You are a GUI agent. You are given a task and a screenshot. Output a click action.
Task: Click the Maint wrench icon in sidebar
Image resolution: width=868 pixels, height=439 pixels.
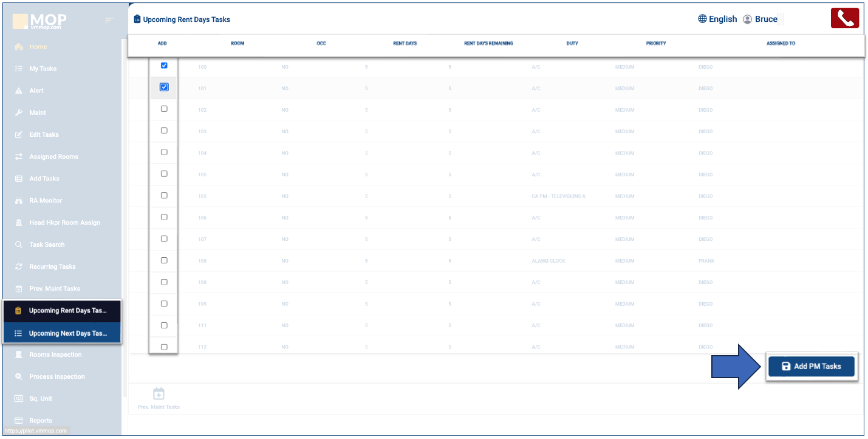pyautogui.click(x=18, y=112)
